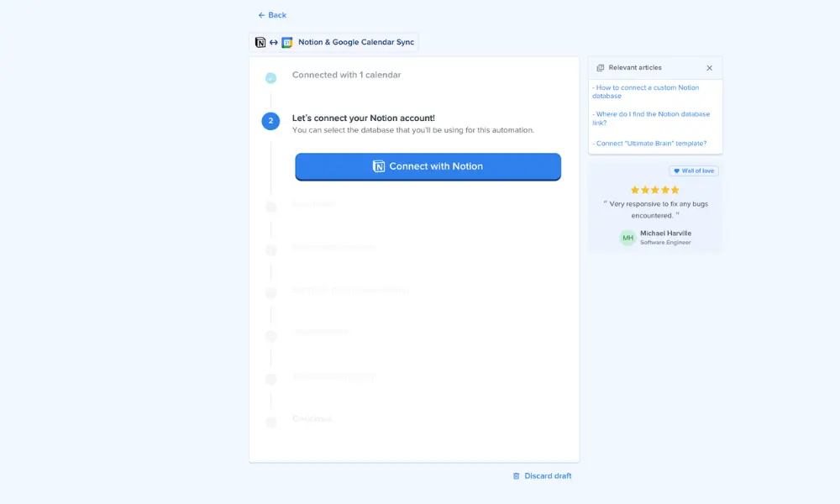This screenshot has height=504, width=840.
Task: Click the Notion logo icon in header
Action: 260,42
